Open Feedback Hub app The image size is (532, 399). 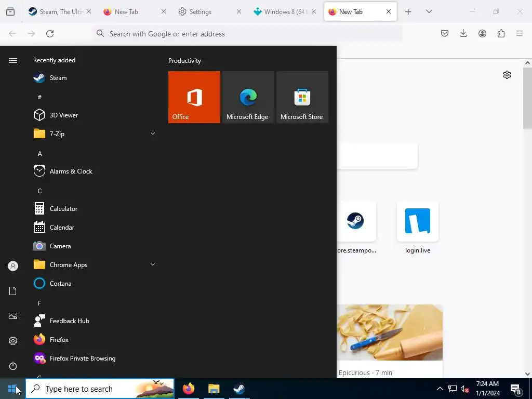(95, 321)
